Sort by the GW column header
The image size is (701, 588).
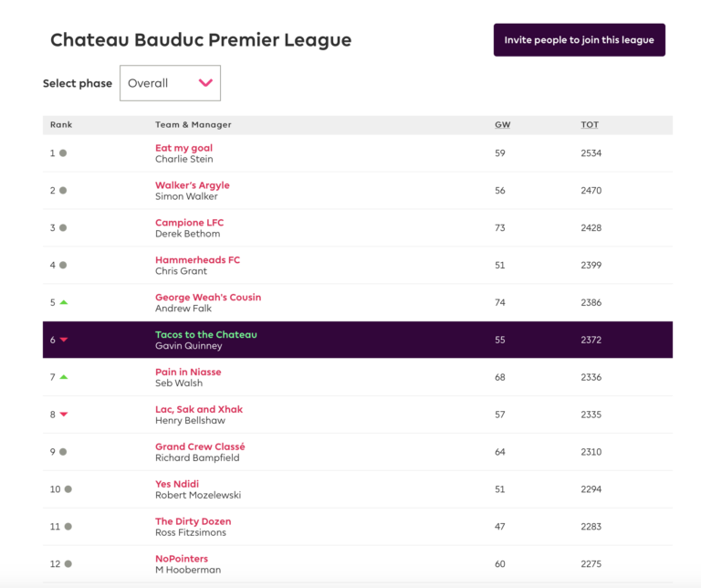(x=502, y=124)
